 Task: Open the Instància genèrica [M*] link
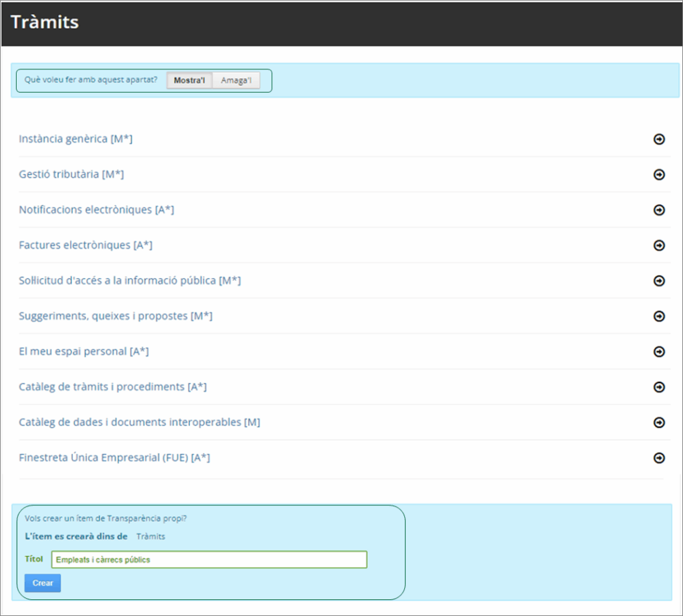(75, 139)
